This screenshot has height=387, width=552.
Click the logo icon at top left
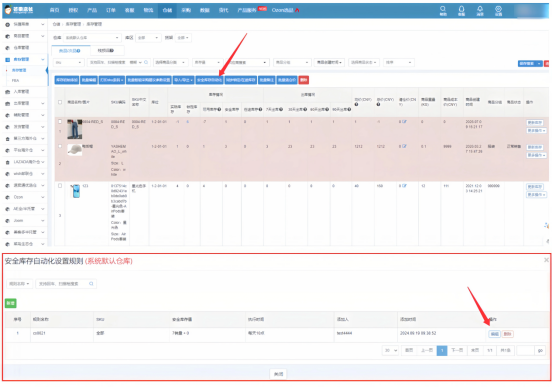pos(8,10)
